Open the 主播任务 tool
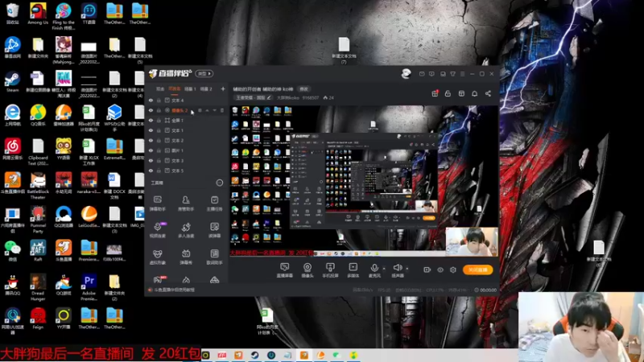 click(214, 204)
